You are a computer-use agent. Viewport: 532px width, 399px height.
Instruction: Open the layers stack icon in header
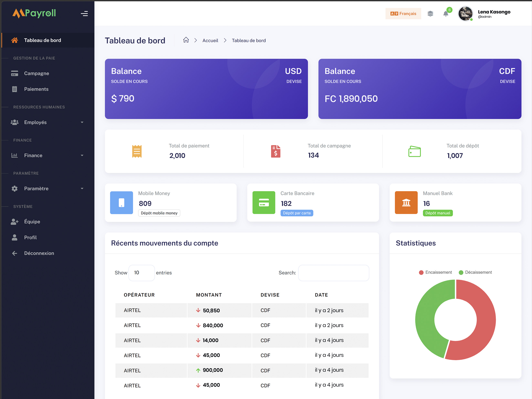(430, 14)
